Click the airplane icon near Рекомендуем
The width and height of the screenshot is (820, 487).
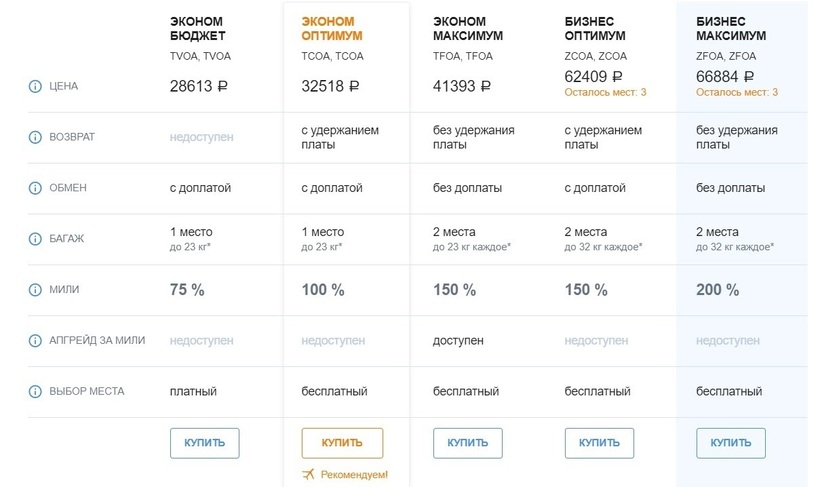point(308,474)
